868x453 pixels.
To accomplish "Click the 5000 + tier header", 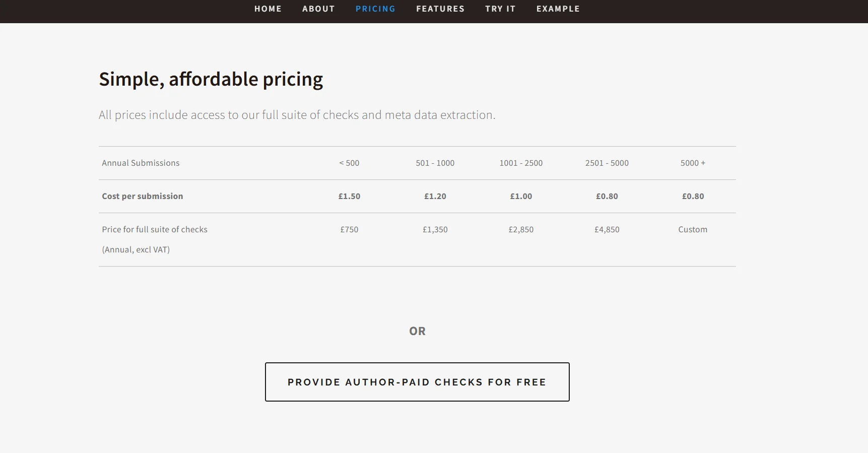I will click(693, 163).
